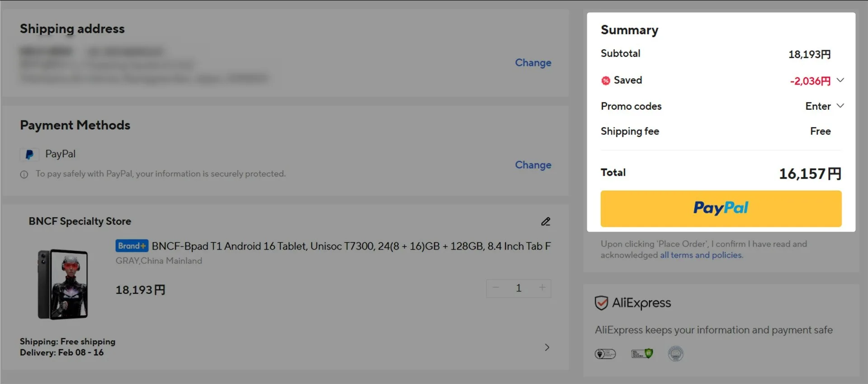868x384 pixels.
Task: Click the first trust badge under AliExpress
Action: click(605, 354)
